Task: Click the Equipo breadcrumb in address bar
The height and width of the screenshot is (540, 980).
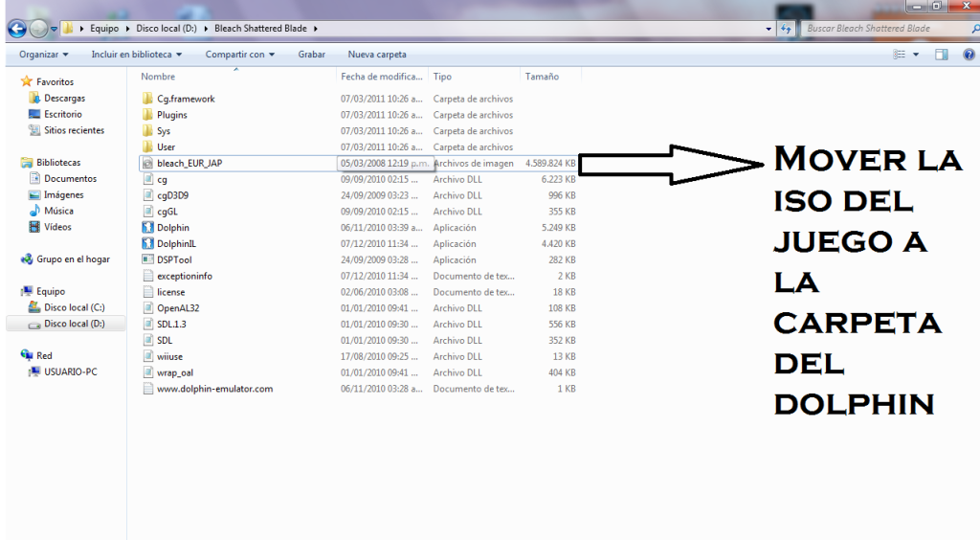Action: click(x=104, y=28)
